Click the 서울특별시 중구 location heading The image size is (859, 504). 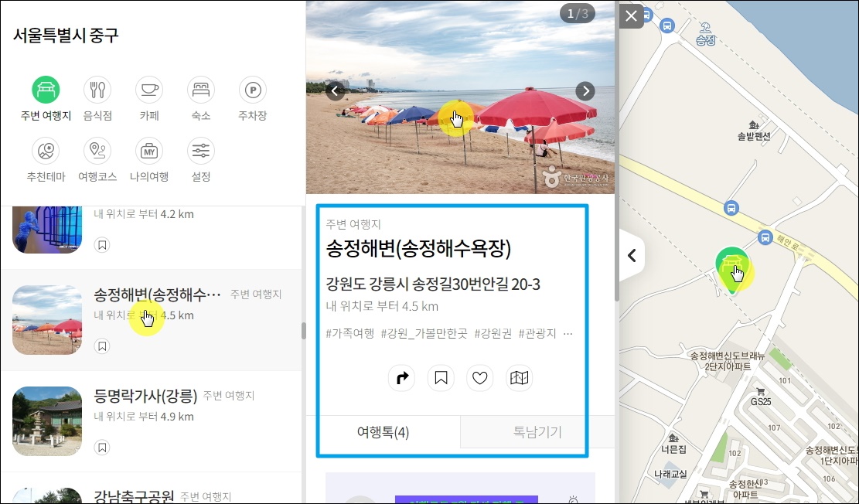(66, 35)
